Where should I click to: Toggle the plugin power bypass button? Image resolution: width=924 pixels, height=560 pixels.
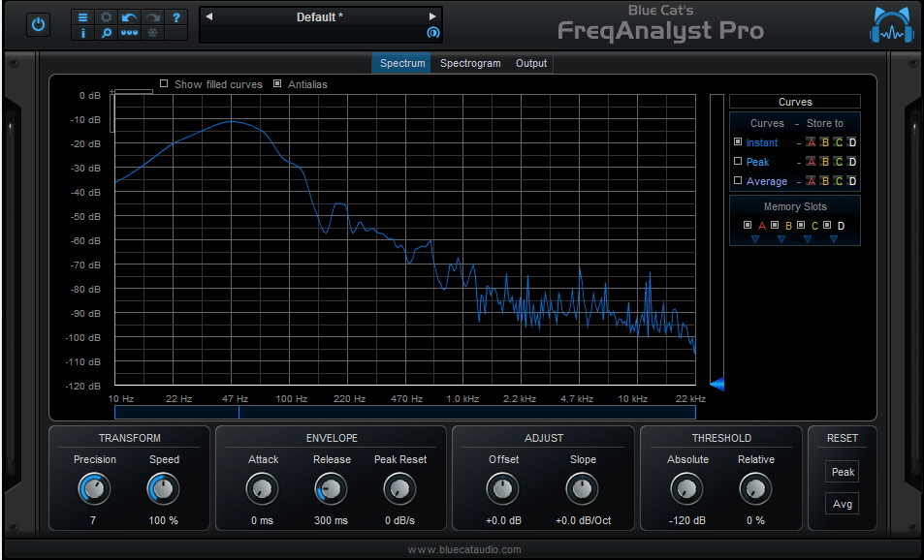(39, 25)
